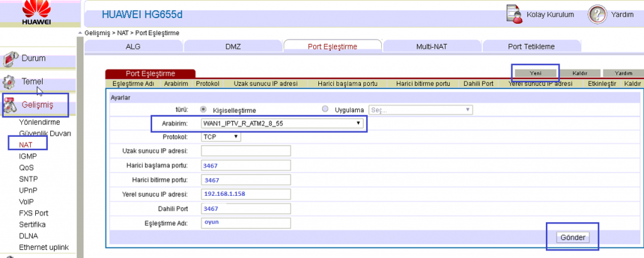This screenshot has height=258, width=644.
Task: Select the Uygulama radio button
Action: (x=325, y=109)
